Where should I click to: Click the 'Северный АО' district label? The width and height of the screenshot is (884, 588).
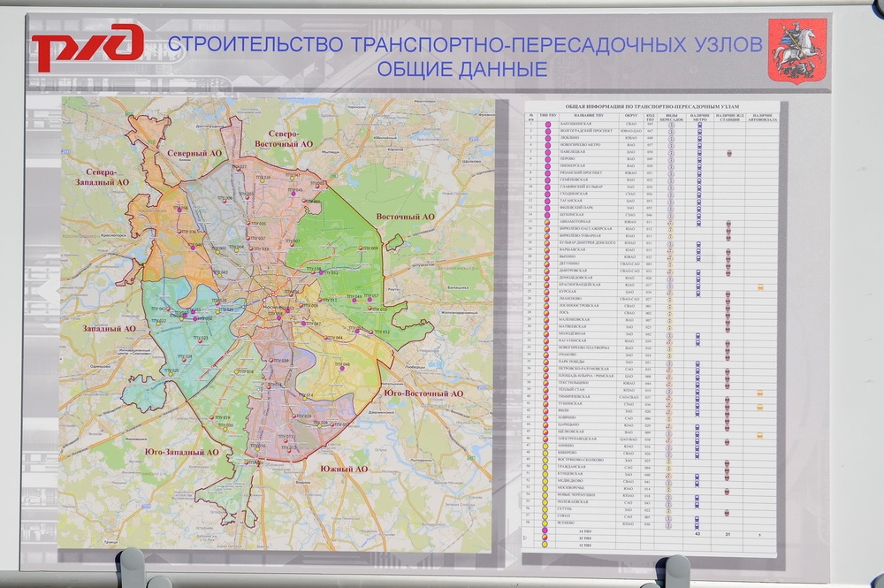pos(194,154)
